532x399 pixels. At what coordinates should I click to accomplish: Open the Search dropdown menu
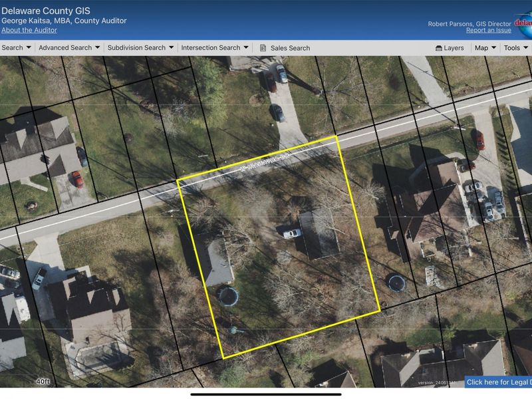[x=14, y=48]
